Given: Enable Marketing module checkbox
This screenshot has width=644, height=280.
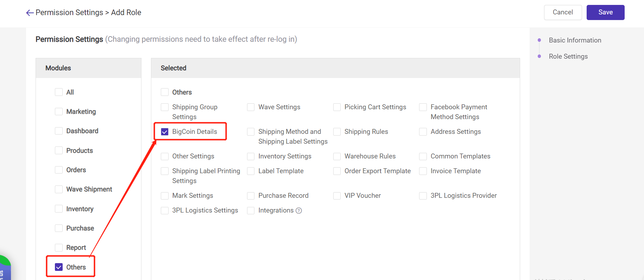Looking at the screenshot, I should 59,111.
